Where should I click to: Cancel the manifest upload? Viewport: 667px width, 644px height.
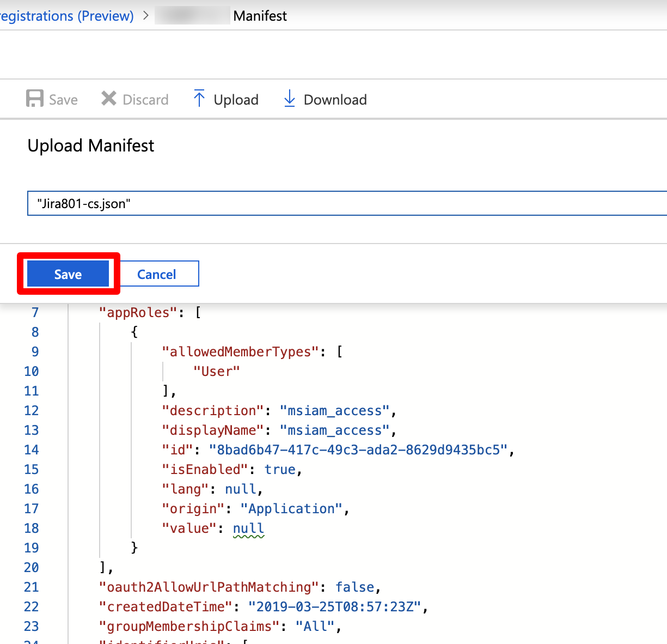pyautogui.click(x=157, y=274)
